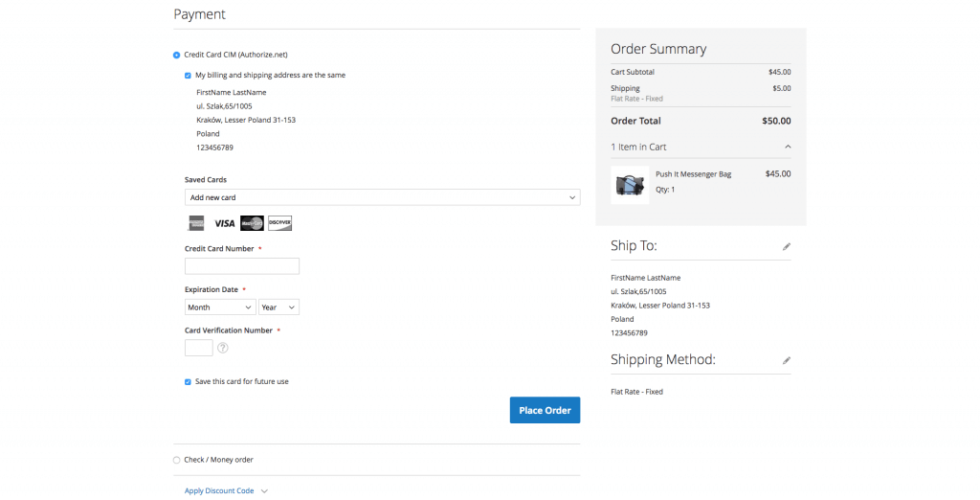980x500 pixels.
Task: Edit Ship To address pencil icon
Action: [x=787, y=246]
